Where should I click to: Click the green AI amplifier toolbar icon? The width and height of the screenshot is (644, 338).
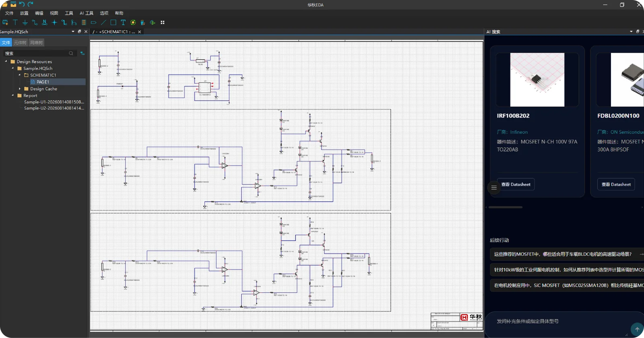point(153,23)
